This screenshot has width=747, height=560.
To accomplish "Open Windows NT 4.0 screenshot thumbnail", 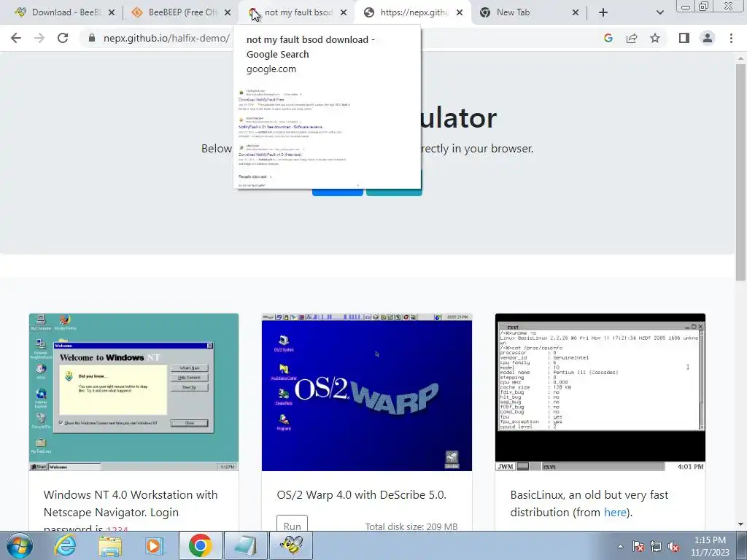I will pos(134,392).
